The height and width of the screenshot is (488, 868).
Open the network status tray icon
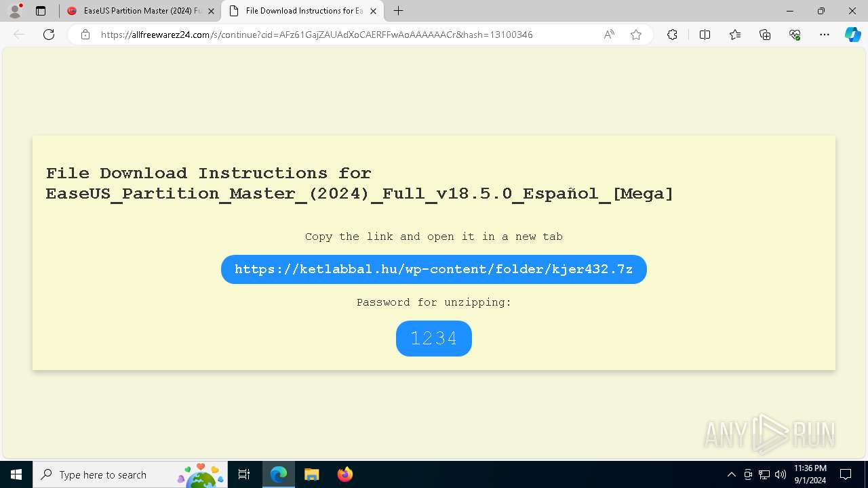click(x=764, y=474)
